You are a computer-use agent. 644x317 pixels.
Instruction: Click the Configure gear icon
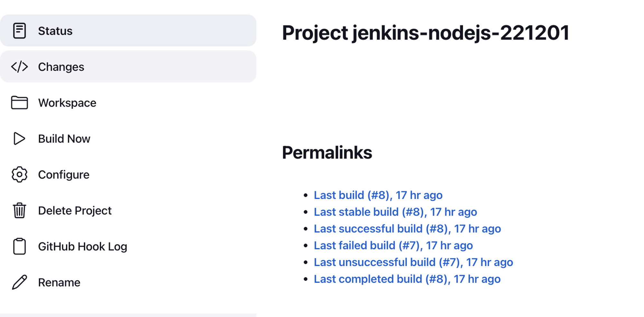click(19, 175)
